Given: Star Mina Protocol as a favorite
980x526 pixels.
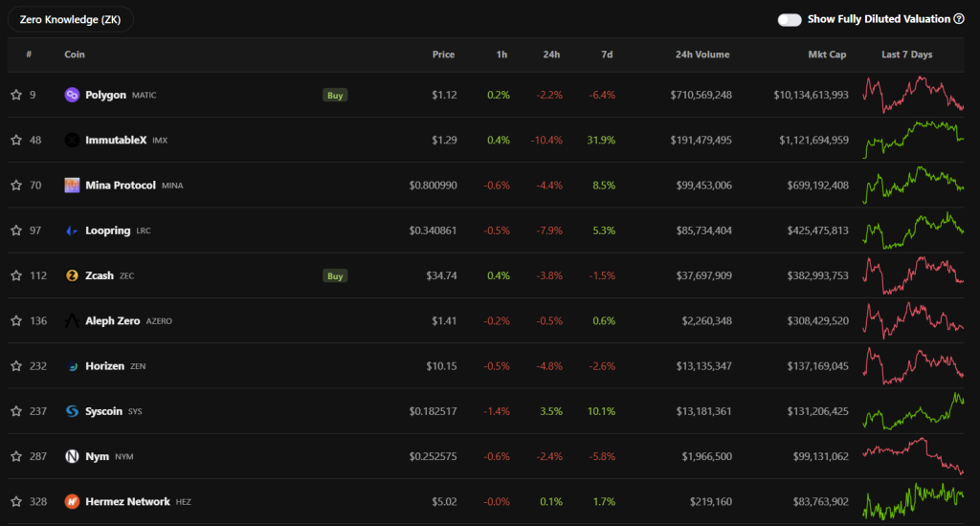Looking at the screenshot, I should (16, 186).
